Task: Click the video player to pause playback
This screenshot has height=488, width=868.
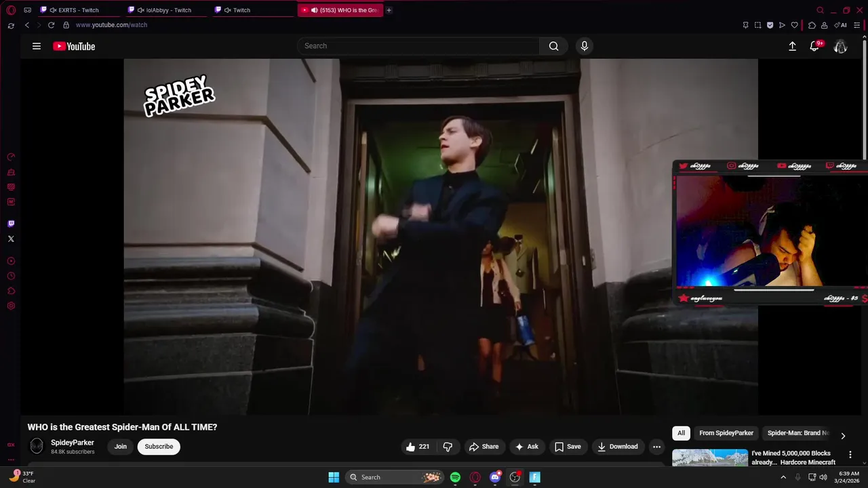Action: coord(441,237)
